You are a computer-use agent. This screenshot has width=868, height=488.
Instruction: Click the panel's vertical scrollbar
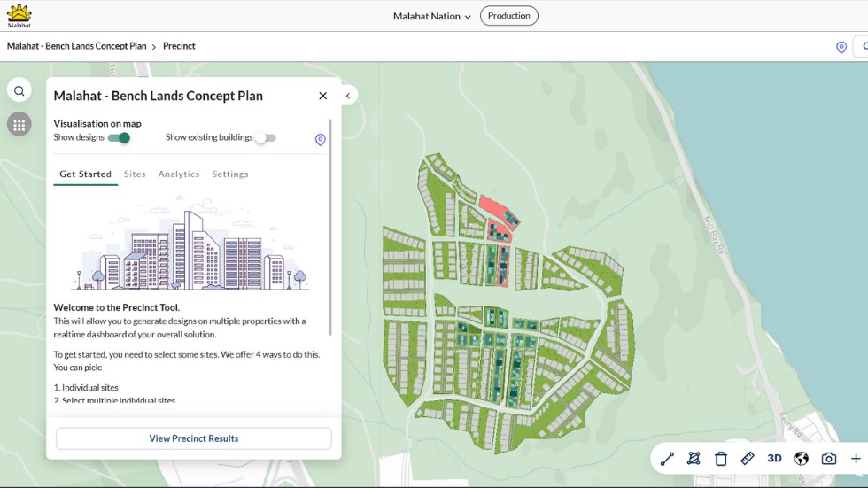[x=330, y=227]
